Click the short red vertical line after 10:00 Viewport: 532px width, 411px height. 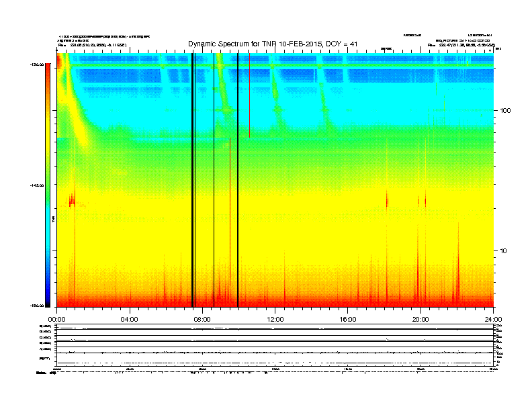tap(249, 95)
